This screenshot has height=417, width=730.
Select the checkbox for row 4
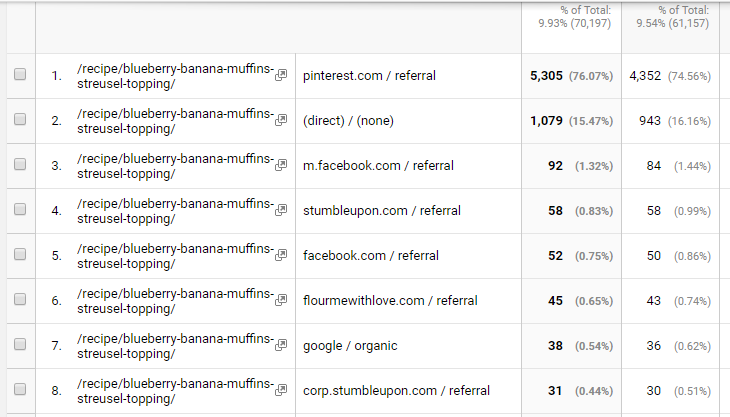[20, 210]
